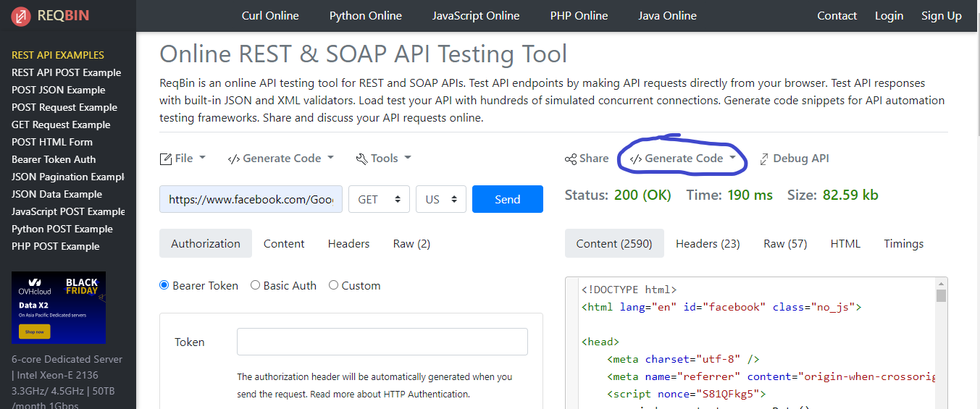Open the JSON Data Example link
Screen dimensions: 980x409
tap(56, 194)
